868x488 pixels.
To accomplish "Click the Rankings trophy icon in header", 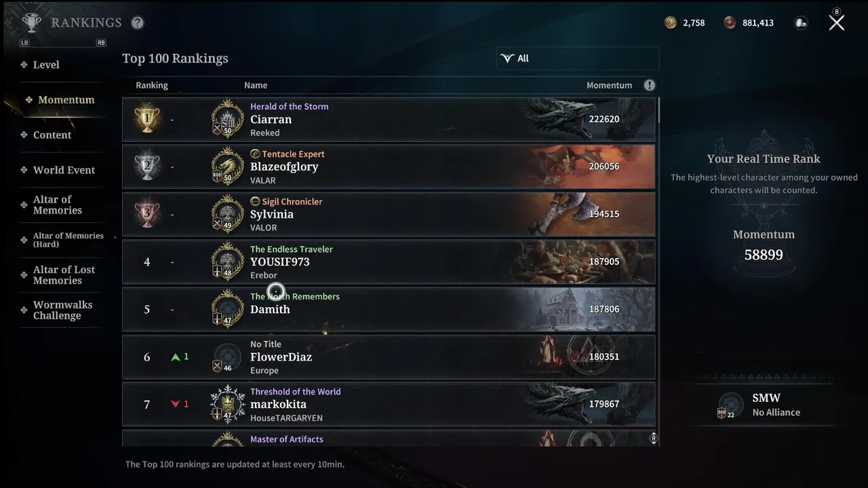I will click(31, 22).
